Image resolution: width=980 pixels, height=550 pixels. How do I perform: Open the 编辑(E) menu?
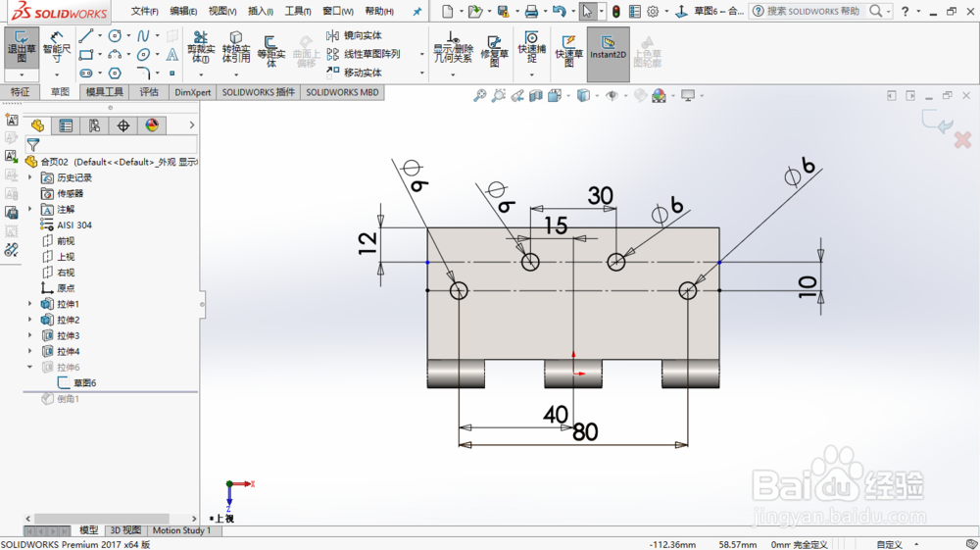183,11
